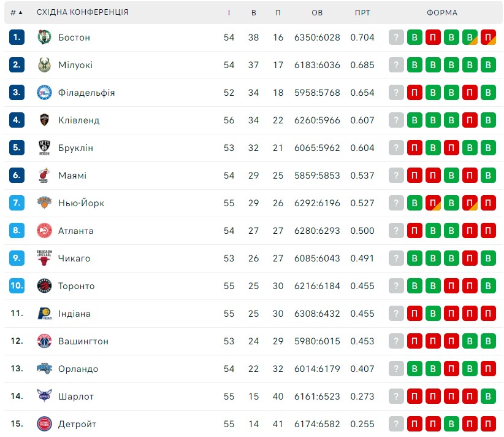The width and height of the screenshot is (504, 437).
Task: Click the СХІДНА КОНФЕРЕНЦІЯ header label
Action: coord(82,12)
